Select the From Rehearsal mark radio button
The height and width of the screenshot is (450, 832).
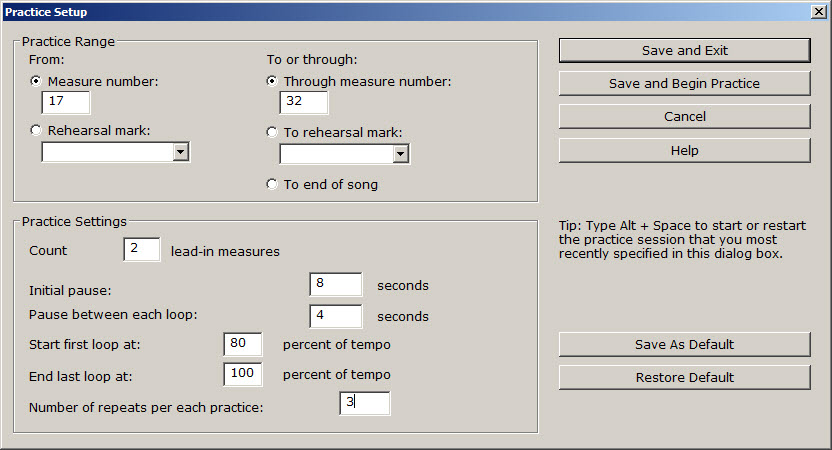tap(37, 129)
